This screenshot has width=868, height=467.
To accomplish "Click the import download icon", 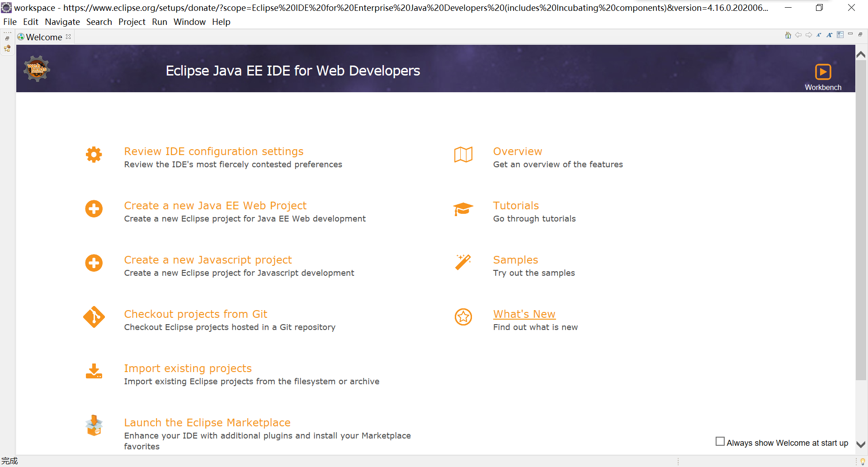I will coord(94,371).
